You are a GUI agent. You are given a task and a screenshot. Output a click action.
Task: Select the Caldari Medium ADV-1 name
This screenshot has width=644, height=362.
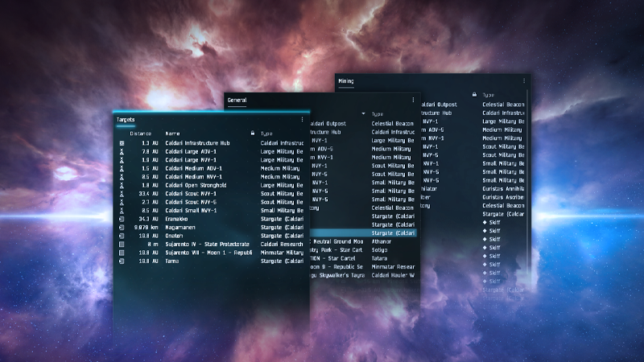click(x=193, y=168)
